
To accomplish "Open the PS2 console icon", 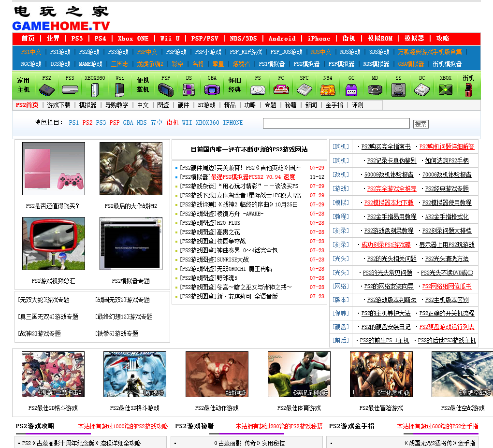I will coord(46,89).
